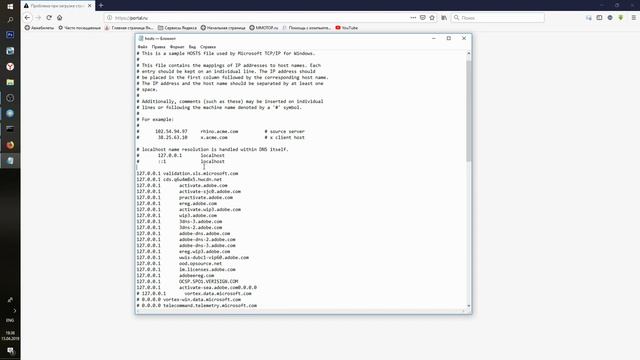Open the MMOTOP.ru bookmark
Screen dimensions: 640x360
pos(264,28)
